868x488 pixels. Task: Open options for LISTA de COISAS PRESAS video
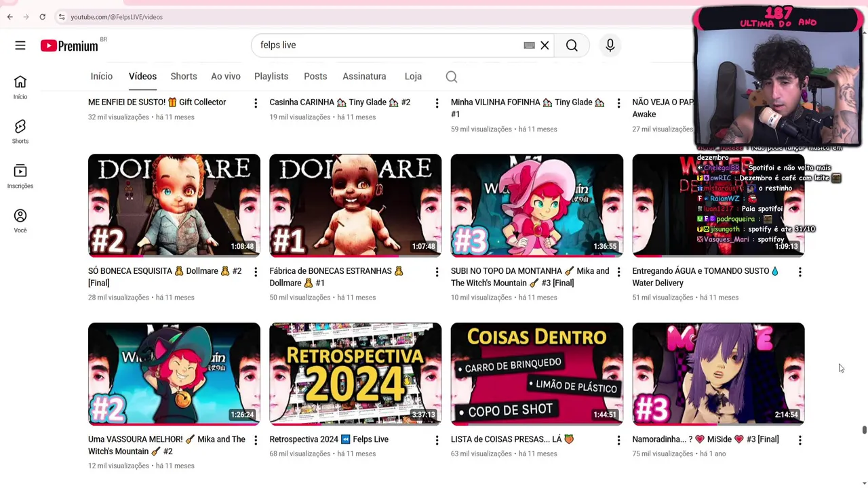tap(618, 441)
